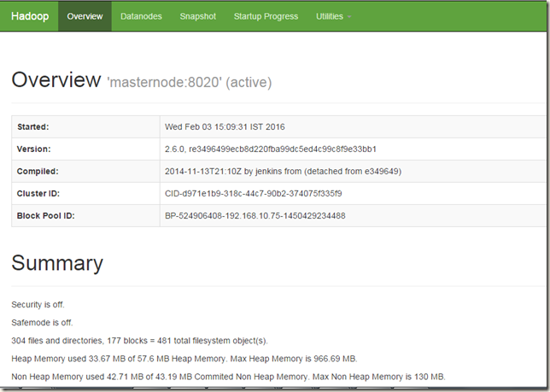Click the Block Pool ID: label cell
The image size is (550, 392).
tap(85, 215)
